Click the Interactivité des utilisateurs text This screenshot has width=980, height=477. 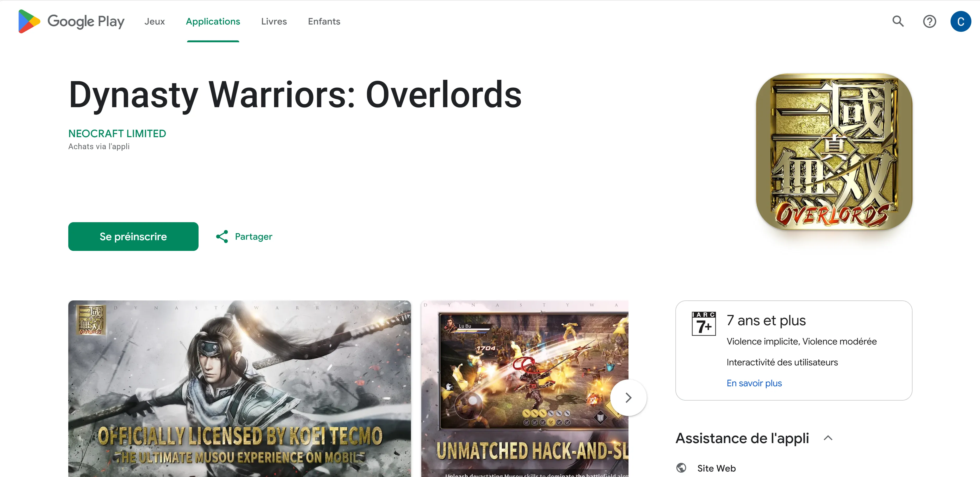(x=782, y=363)
